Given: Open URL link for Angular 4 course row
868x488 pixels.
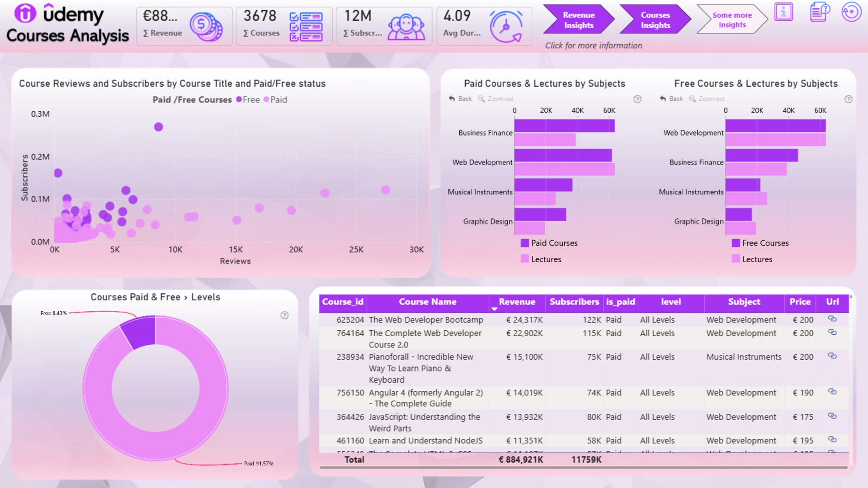Looking at the screenshot, I should click(x=832, y=392).
